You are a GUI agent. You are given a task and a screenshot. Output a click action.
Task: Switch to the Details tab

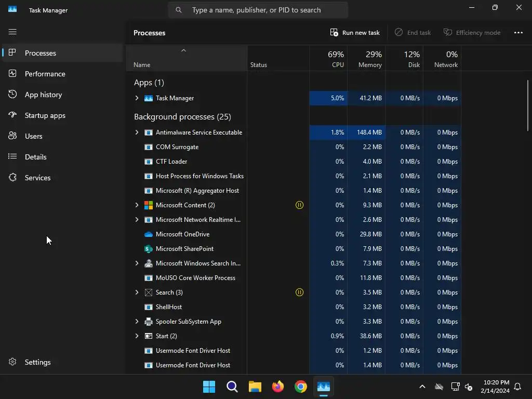pyautogui.click(x=62, y=157)
